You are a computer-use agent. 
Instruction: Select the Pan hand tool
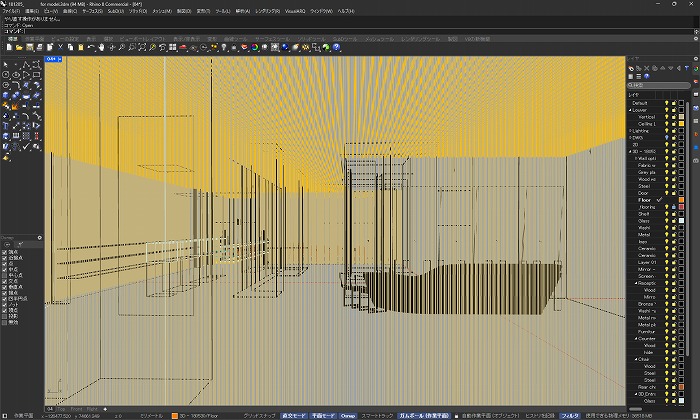(x=101, y=47)
